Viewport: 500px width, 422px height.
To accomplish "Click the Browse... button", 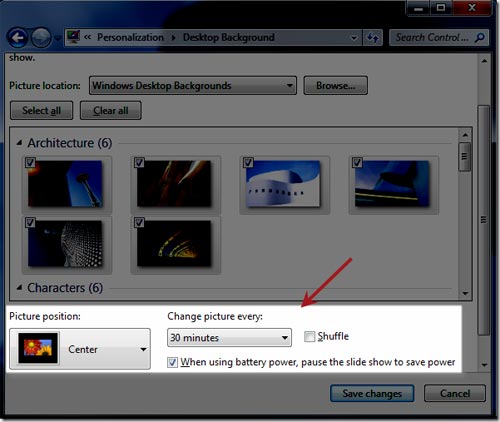I will 336,86.
